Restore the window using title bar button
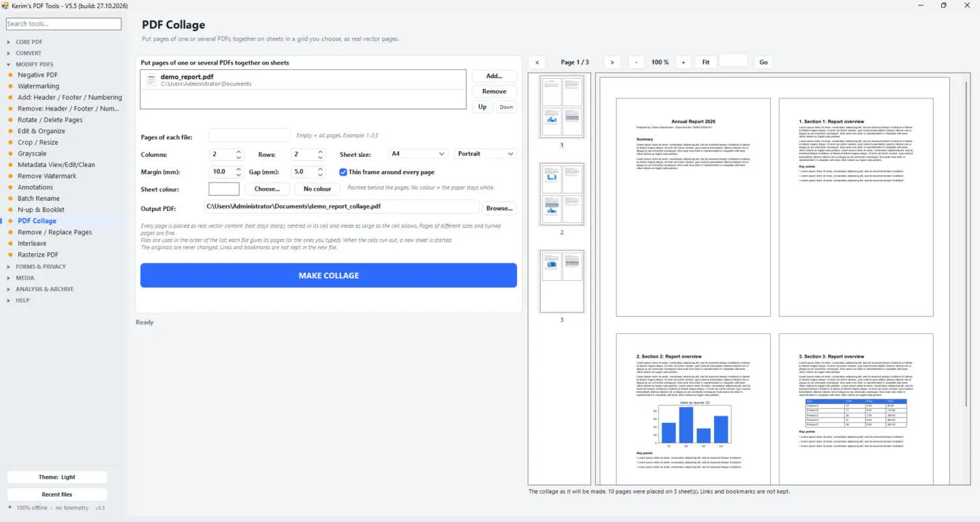980x522 pixels. click(x=944, y=5)
